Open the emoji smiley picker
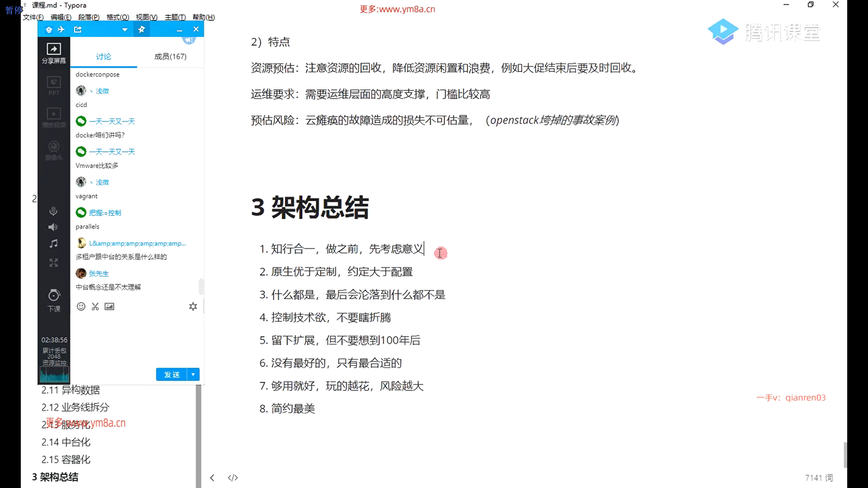Image resolution: width=868 pixels, height=488 pixels. click(81, 306)
